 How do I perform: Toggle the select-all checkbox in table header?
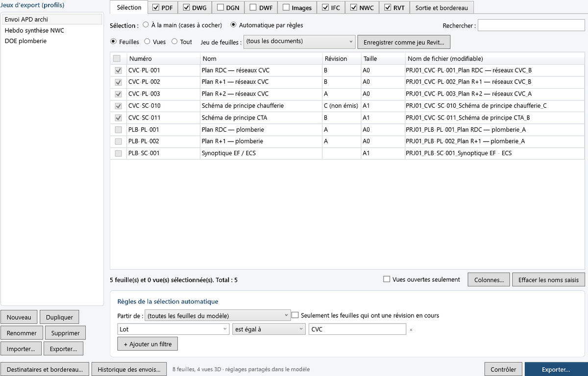coord(117,58)
